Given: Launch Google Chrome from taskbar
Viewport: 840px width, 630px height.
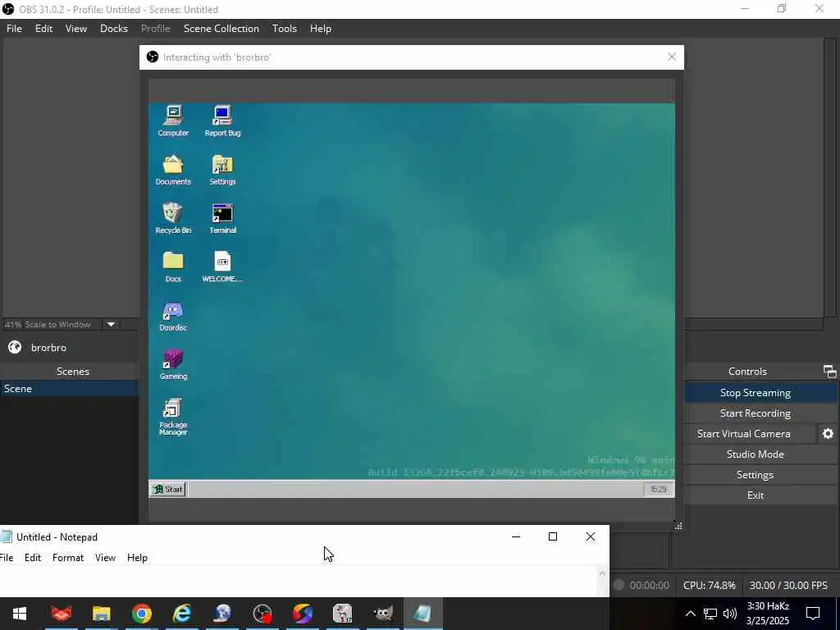Looking at the screenshot, I should click(x=142, y=614).
